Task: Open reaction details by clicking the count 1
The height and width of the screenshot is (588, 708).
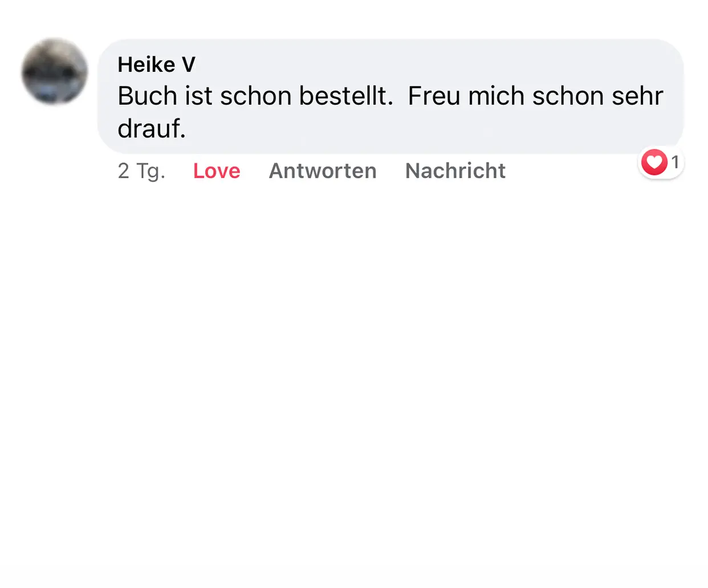Action: [x=676, y=162]
